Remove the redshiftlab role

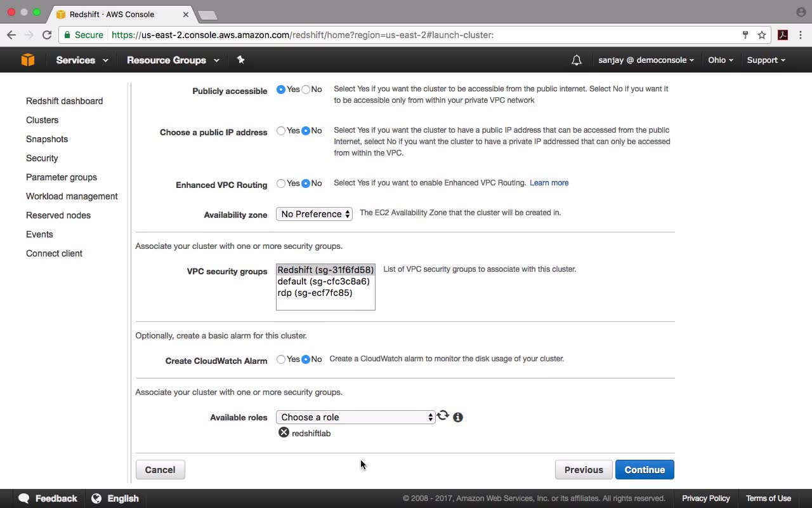click(284, 432)
